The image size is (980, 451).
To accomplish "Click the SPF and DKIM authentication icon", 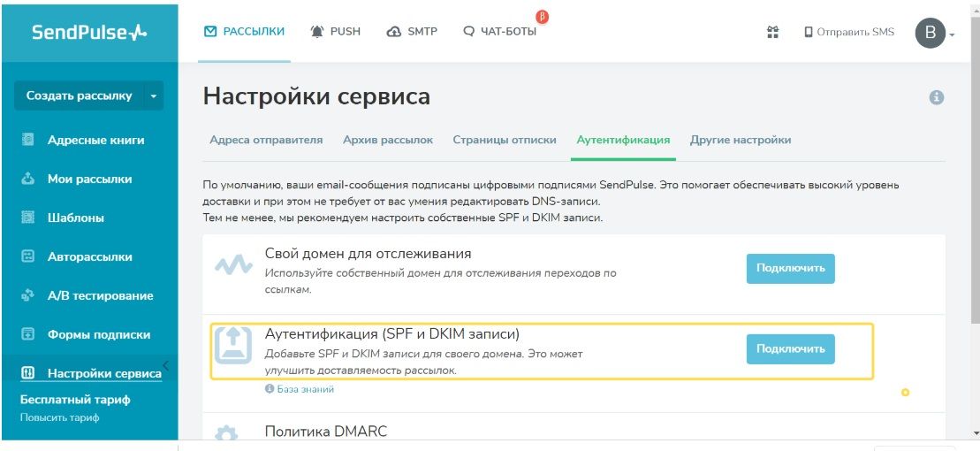I will [x=233, y=345].
